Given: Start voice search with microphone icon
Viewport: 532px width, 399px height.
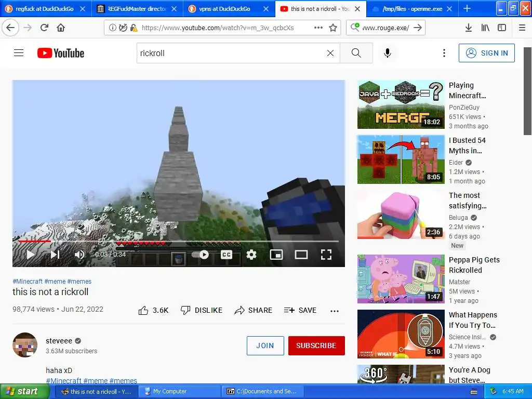Looking at the screenshot, I should [388, 53].
